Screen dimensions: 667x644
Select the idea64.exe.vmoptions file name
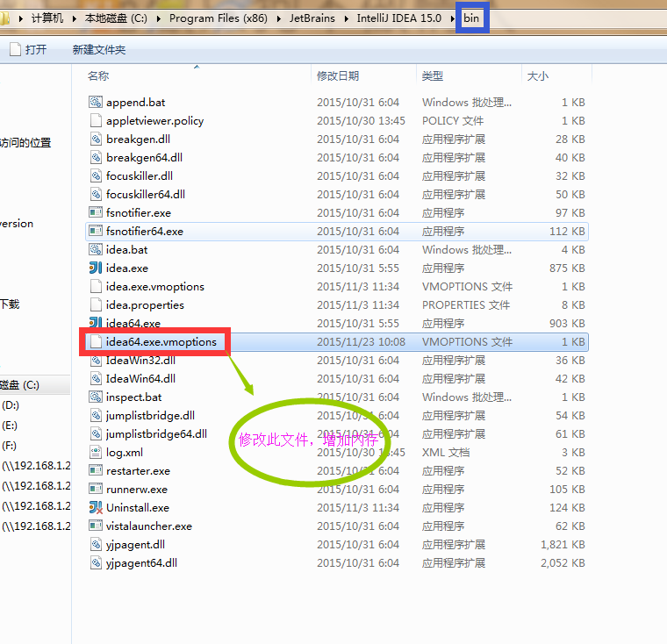coord(161,342)
